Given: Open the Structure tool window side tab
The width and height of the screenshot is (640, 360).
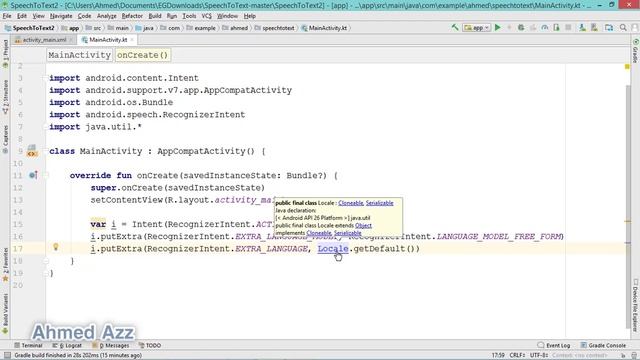Looking at the screenshot, I should pyautogui.click(x=5, y=97).
